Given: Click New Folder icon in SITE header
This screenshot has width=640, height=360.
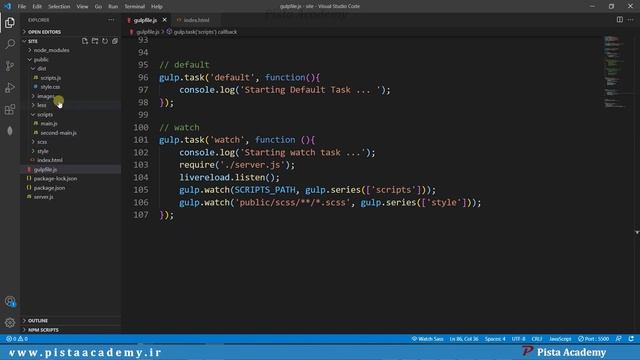Looking at the screenshot, I should point(95,41).
